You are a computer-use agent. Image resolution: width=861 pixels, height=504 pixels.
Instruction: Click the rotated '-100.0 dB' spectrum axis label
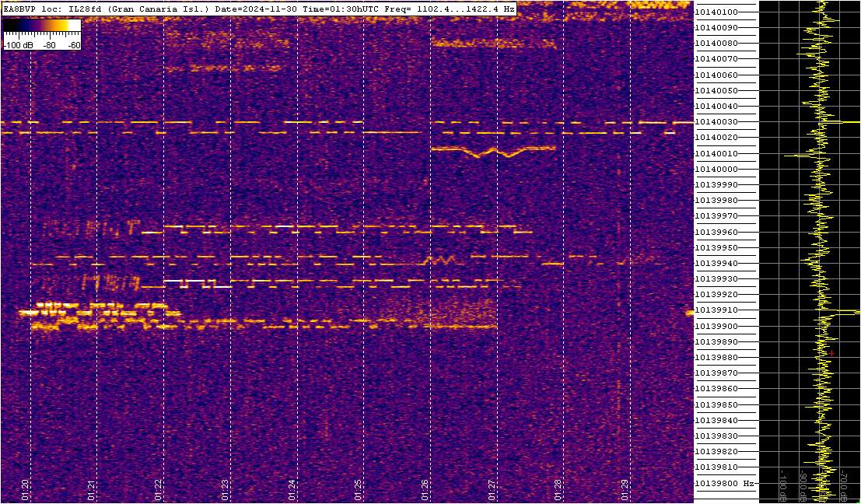pos(782,485)
